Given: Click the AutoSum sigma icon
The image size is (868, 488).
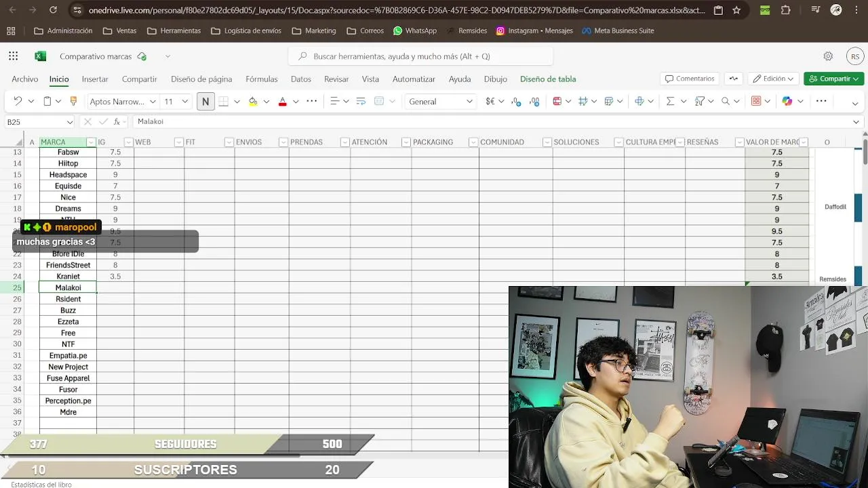Looking at the screenshot, I should click(x=670, y=101).
